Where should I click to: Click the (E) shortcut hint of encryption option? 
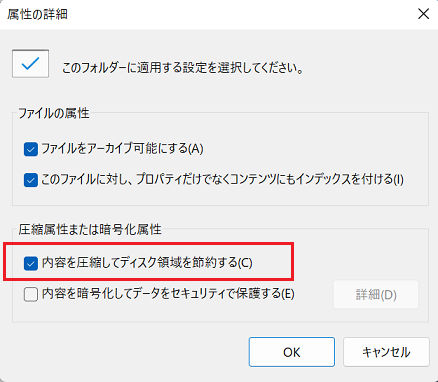click(x=288, y=294)
